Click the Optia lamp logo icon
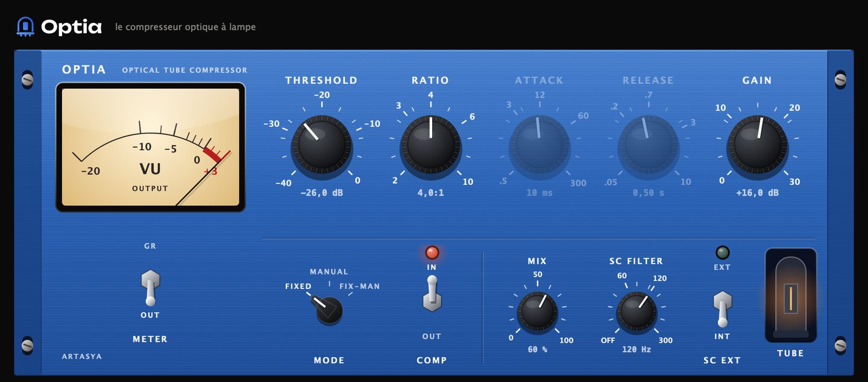Image resolution: width=868 pixels, height=382 pixels. [25, 27]
